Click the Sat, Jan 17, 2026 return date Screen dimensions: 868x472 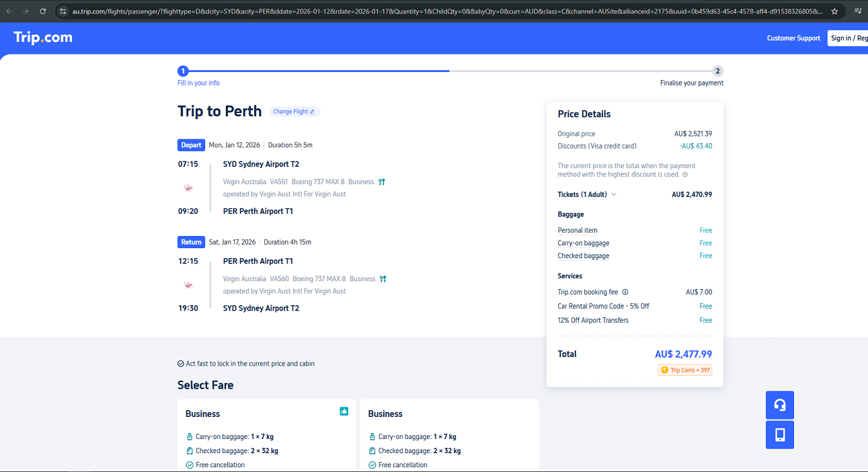pos(233,242)
